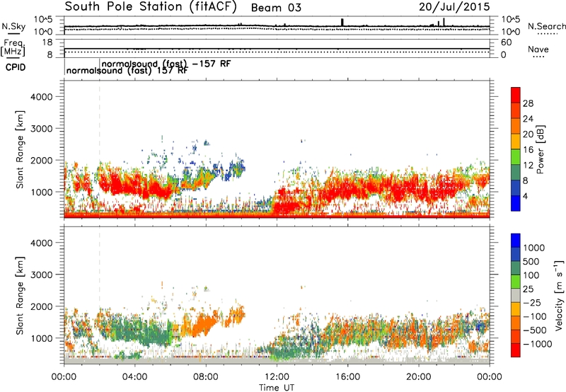Click the '20:00' time tick label
Screen dimensions: 566x392
tap(418, 377)
